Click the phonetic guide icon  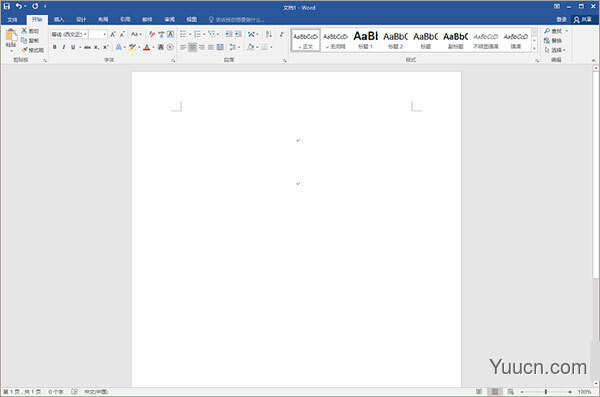pos(161,34)
